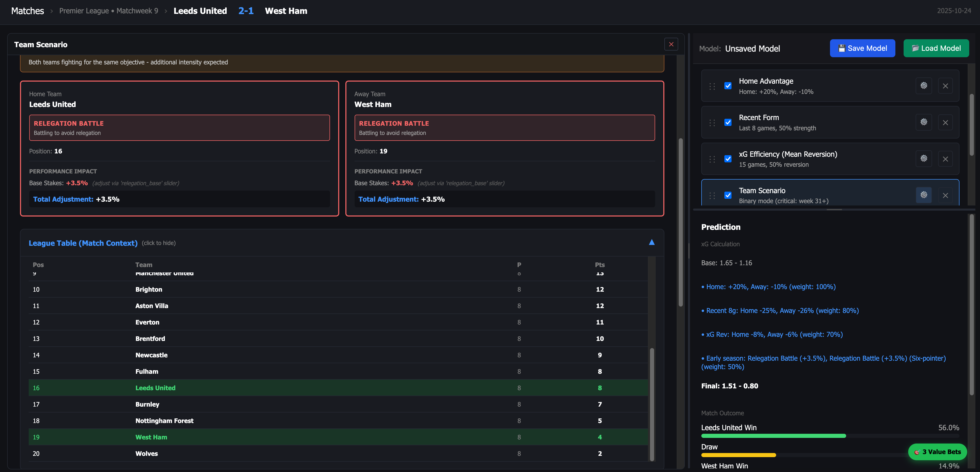Uncheck the Home Advantage component
Image resolution: width=980 pixels, height=472 pixels.
click(x=728, y=86)
